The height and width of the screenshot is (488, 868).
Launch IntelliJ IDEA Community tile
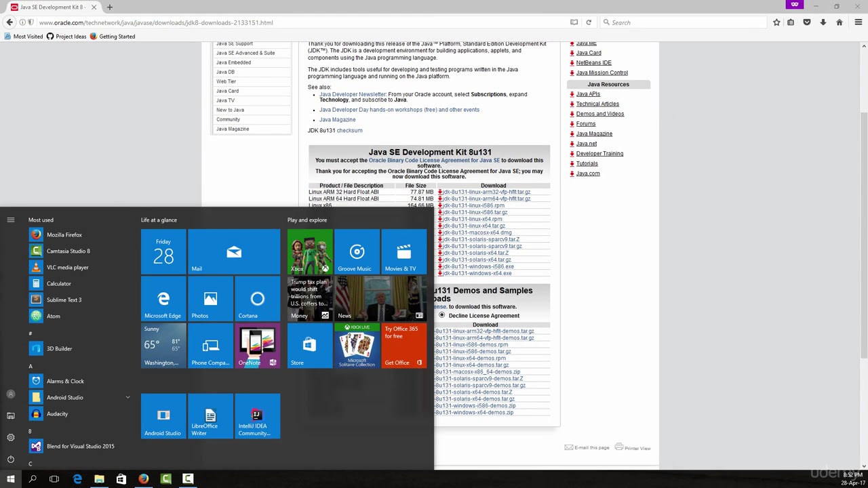click(x=257, y=416)
